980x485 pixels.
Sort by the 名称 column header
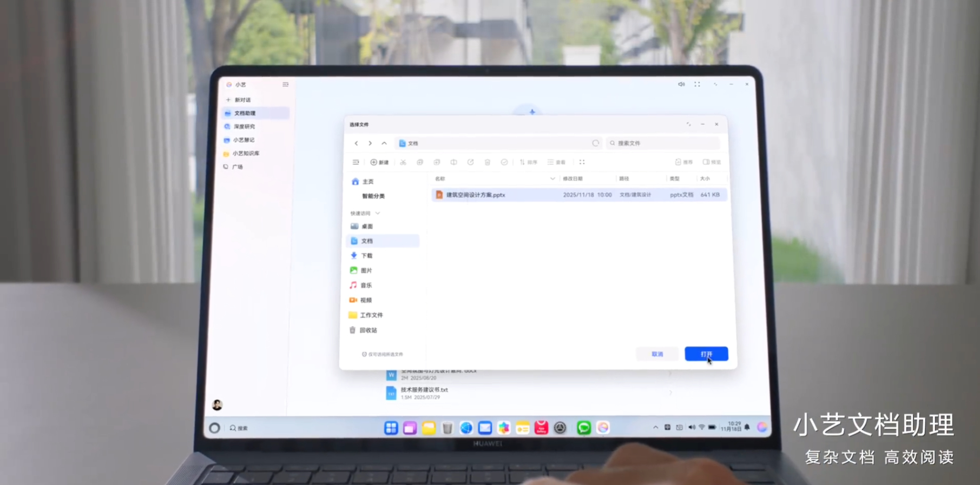pyautogui.click(x=440, y=178)
